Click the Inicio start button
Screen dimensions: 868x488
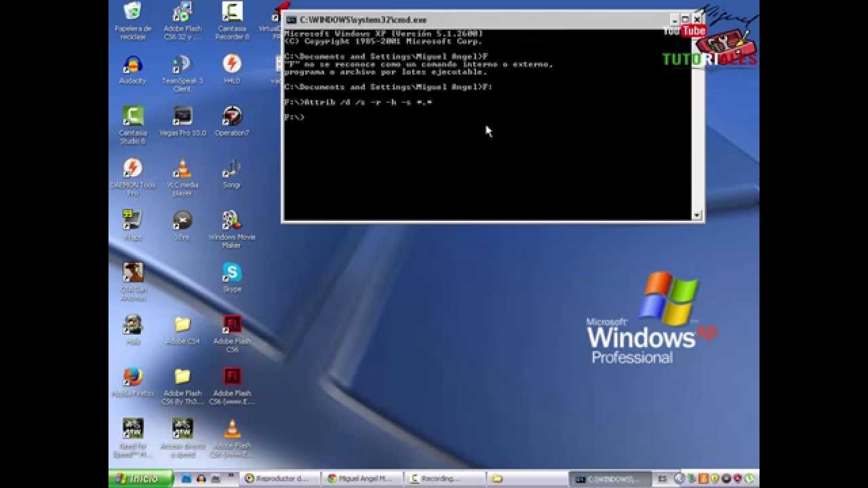click(x=140, y=479)
